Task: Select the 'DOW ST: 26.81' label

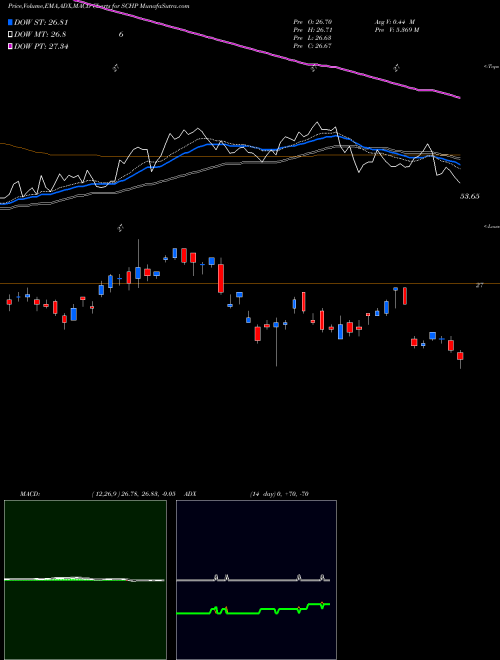Action: (41, 22)
